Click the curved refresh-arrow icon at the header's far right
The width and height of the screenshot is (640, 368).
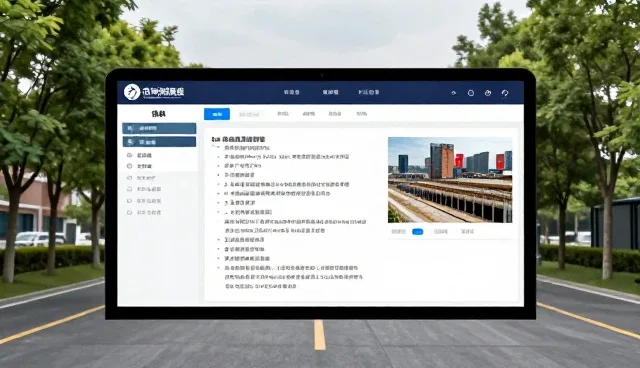click(505, 93)
